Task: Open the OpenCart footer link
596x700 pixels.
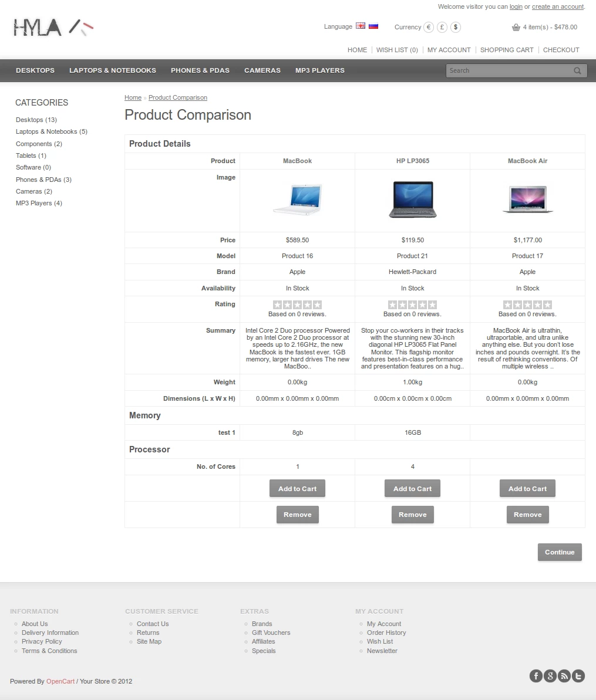Action: pyautogui.click(x=60, y=681)
